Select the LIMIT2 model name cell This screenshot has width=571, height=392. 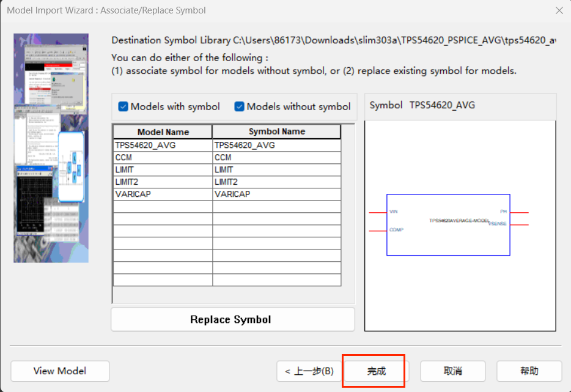click(x=163, y=182)
